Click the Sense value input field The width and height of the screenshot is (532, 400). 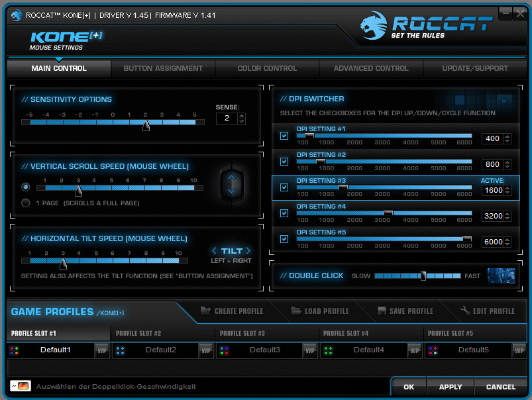(x=227, y=119)
